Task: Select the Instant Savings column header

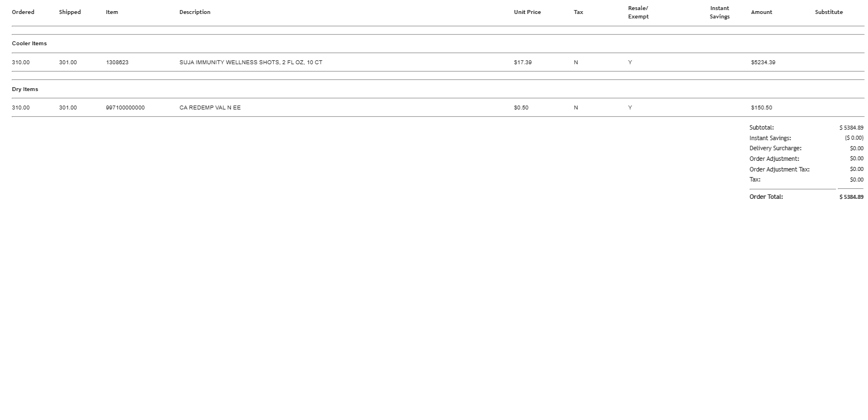Action: pos(719,12)
